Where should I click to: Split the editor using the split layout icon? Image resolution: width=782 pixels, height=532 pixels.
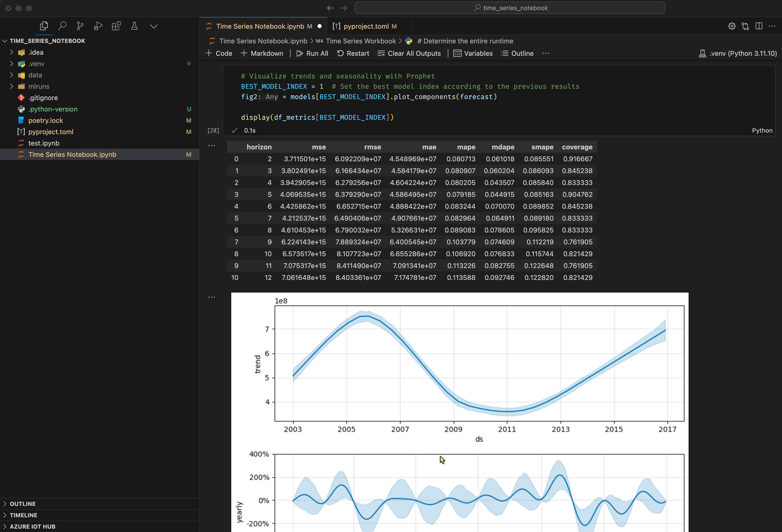(x=758, y=26)
